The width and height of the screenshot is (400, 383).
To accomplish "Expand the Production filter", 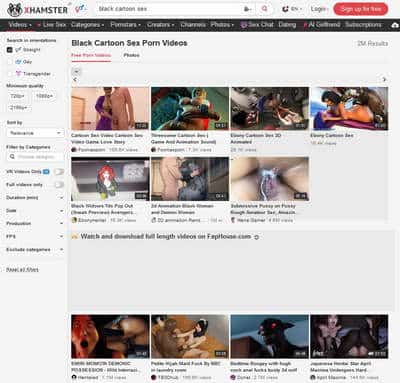I will coord(35,224).
